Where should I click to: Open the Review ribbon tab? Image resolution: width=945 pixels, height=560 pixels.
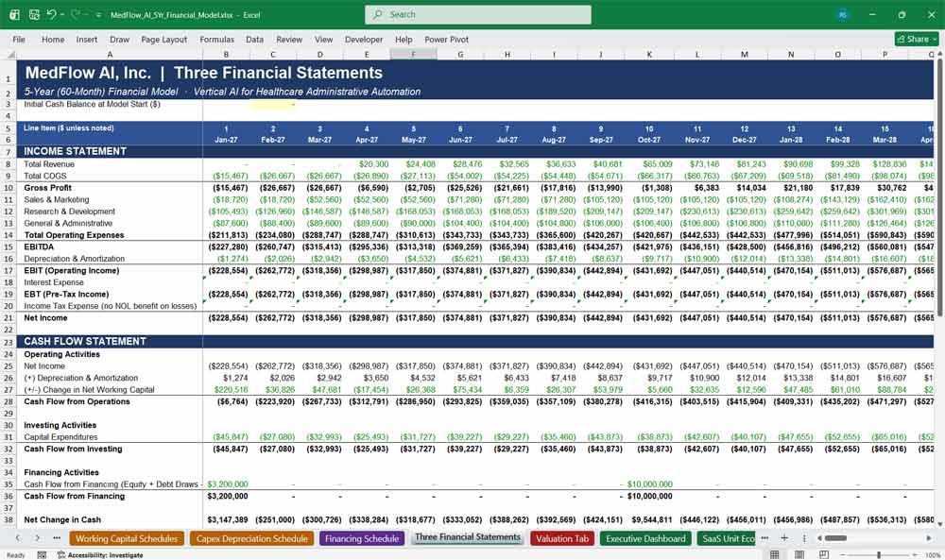click(x=289, y=39)
